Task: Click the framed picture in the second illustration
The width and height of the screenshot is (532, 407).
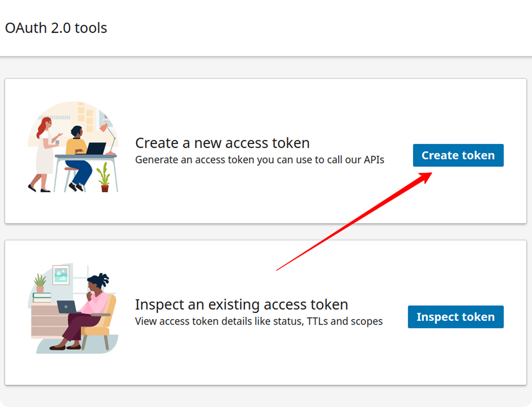Action: 61,275
